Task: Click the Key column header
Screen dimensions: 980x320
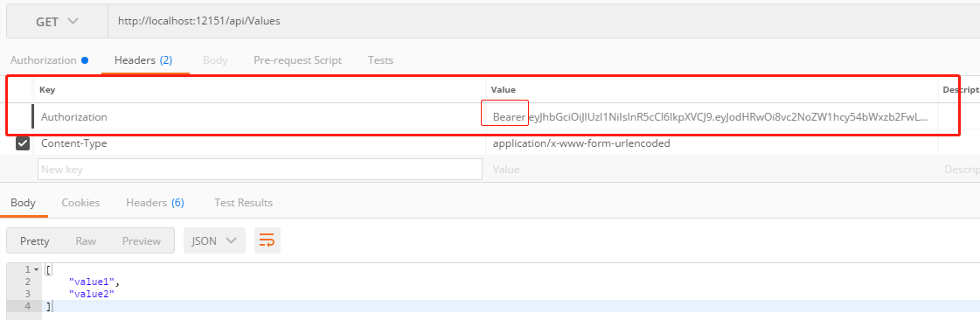Action: [47, 90]
